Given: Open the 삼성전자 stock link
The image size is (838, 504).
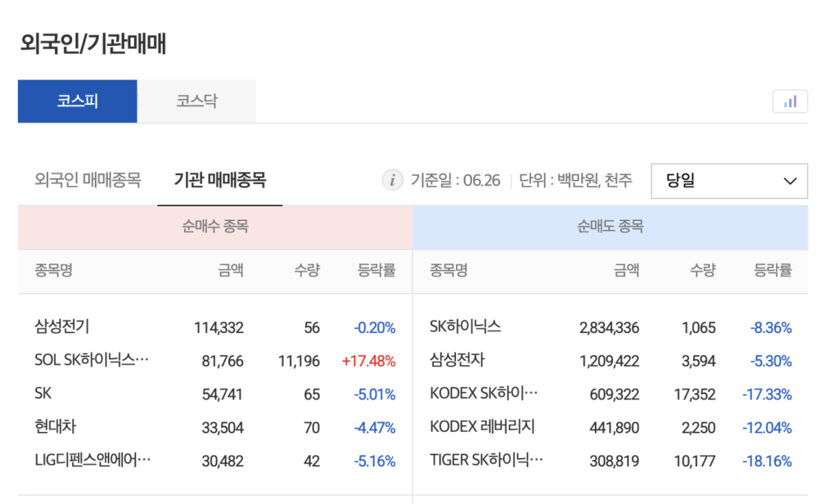Looking at the screenshot, I should 457,360.
